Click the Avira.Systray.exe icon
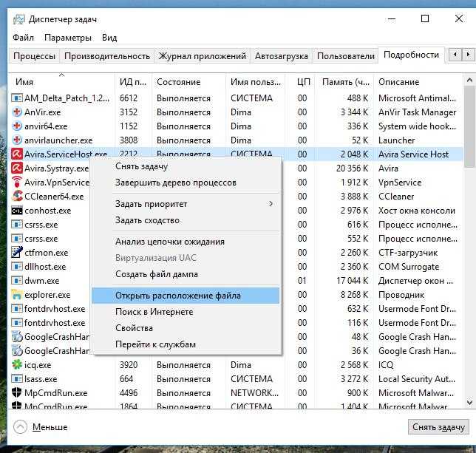Viewport: 476px width, 453px height. (17, 168)
